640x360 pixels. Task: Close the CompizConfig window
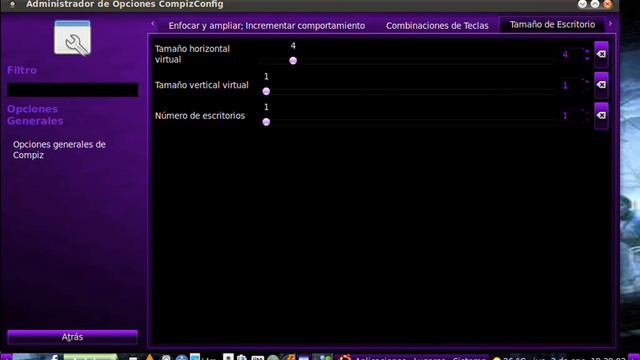(x=607, y=4)
